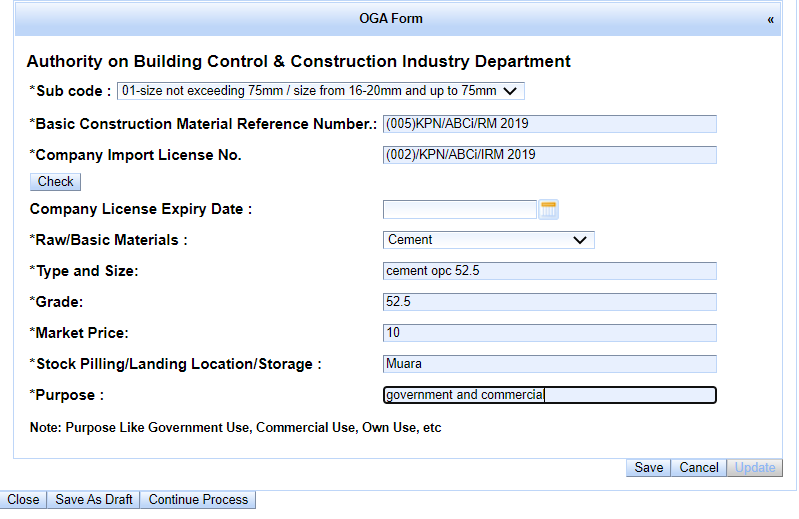
Task: Click the greyed-out Update button
Action: 755,468
